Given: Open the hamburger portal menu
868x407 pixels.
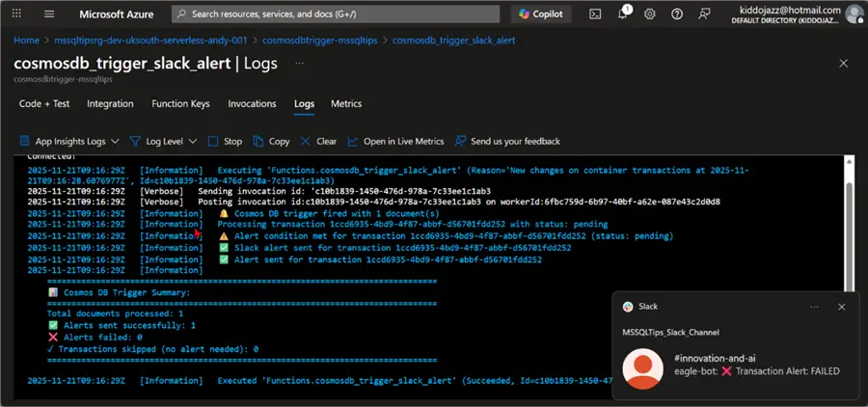Looking at the screenshot, I should tap(49, 14).
